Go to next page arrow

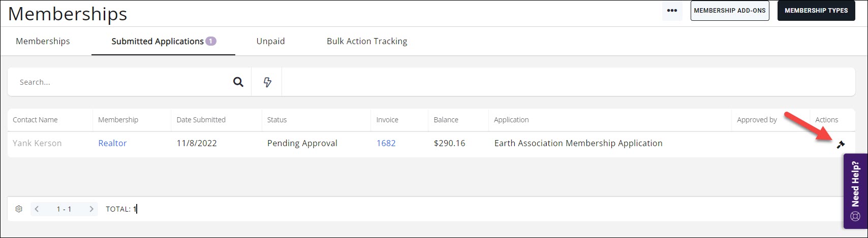coord(91,209)
